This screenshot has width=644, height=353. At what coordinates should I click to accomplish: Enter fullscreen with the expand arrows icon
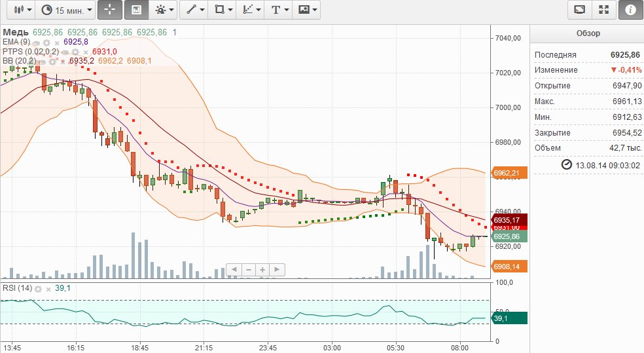click(603, 10)
